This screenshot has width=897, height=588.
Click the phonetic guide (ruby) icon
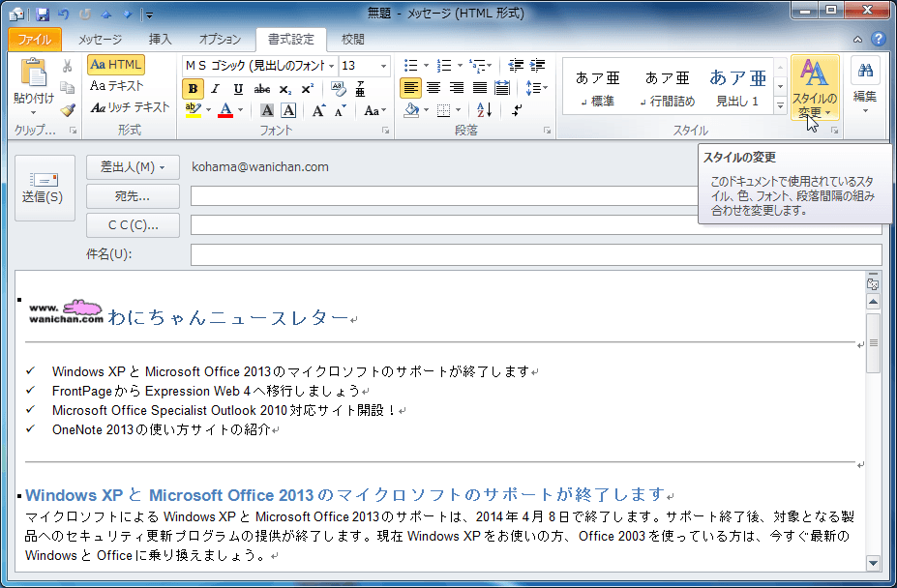pos(360,89)
